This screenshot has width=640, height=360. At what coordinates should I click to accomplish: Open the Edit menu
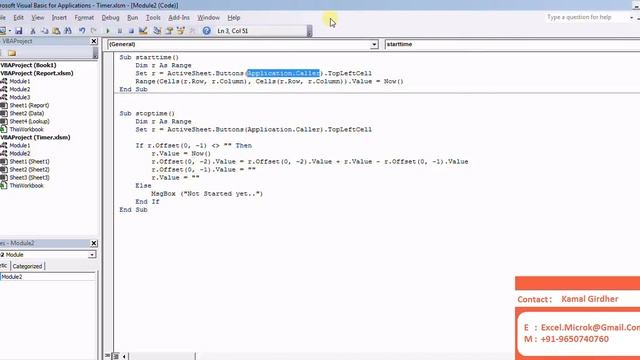pos(18,18)
